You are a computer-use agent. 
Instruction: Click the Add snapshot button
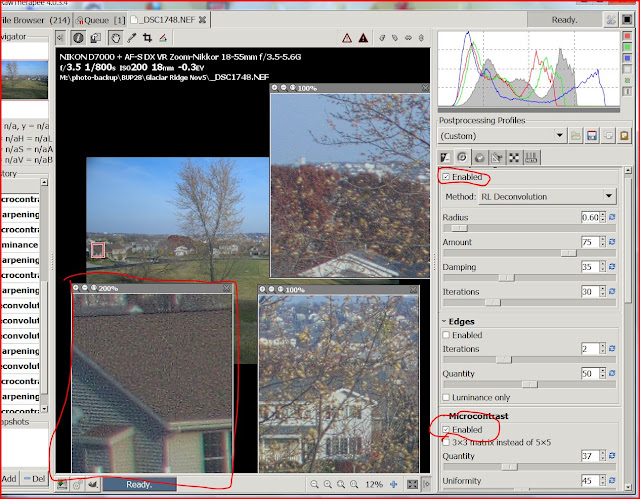9,478
